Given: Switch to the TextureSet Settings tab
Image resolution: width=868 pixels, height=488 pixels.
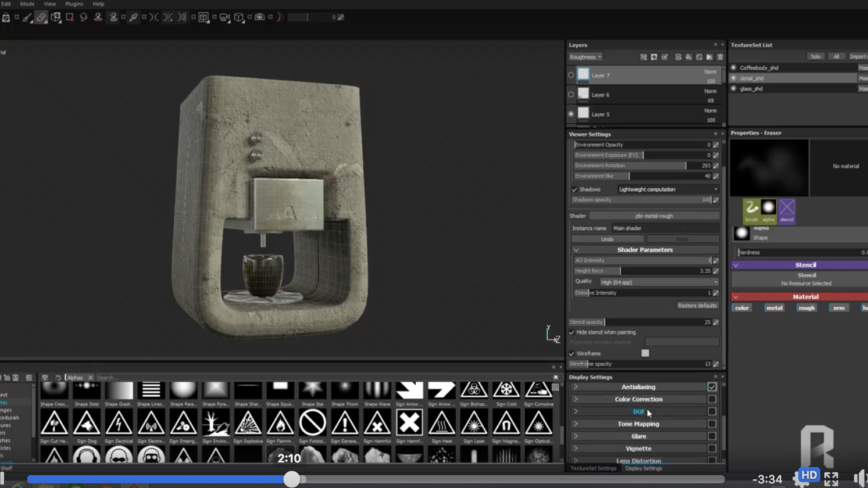Looking at the screenshot, I should coord(593,468).
